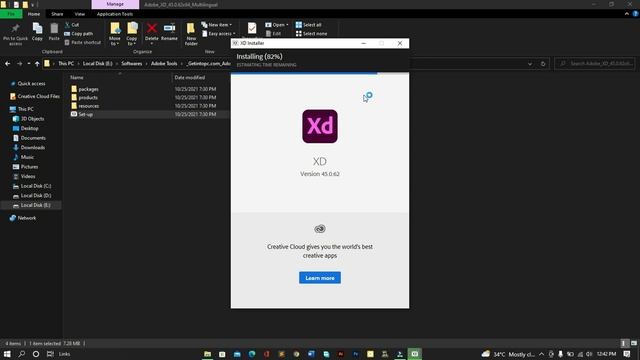640x360 pixels.
Task: Open the Copy to dropdown
Action: click(x=132, y=41)
